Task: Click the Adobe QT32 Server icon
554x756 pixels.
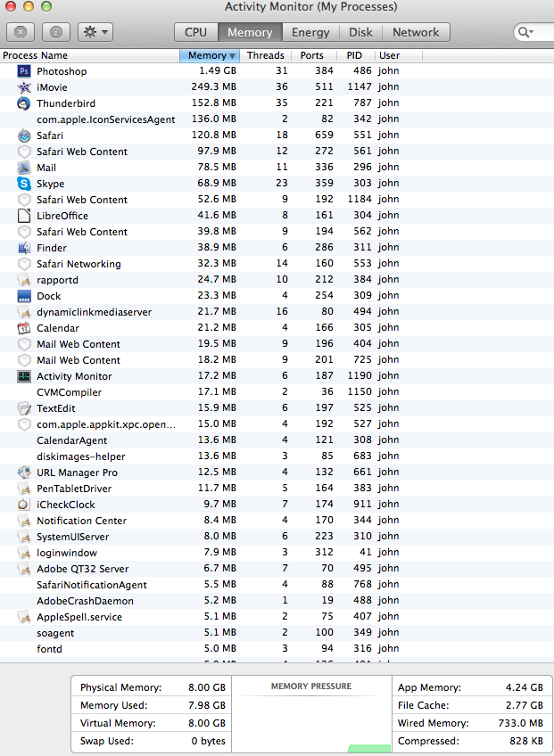Action: 24,569
